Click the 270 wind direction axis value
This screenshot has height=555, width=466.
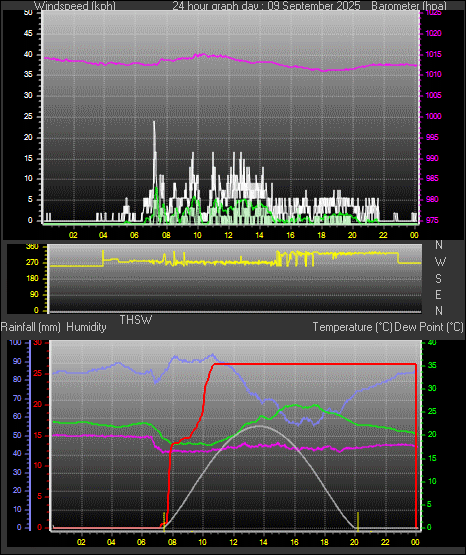click(x=33, y=263)
